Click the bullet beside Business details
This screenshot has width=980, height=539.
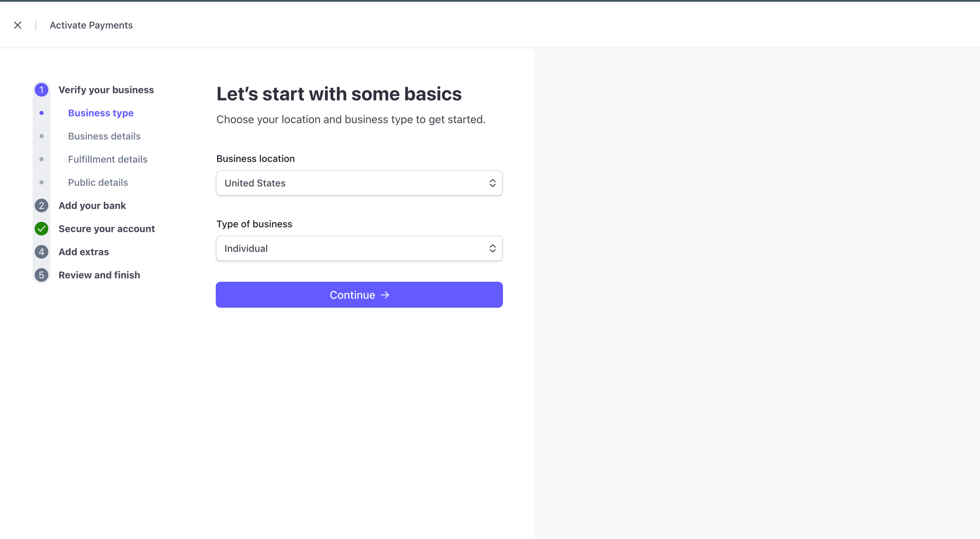pyautogui.click(x=42, y=136)
